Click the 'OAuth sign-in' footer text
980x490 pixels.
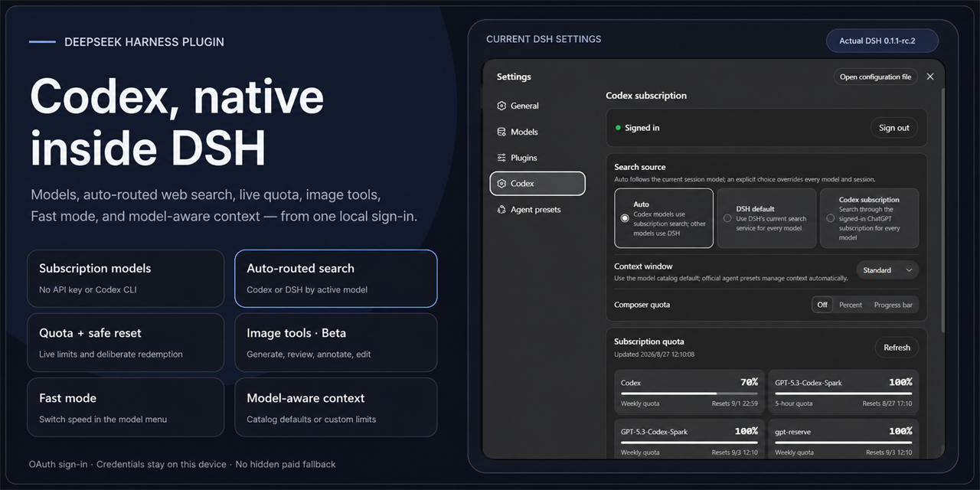point(58,464)
